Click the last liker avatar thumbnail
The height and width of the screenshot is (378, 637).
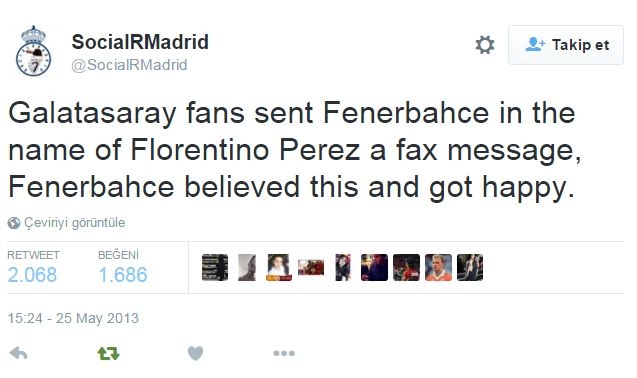pyautogui.click(x=470, y=267)
